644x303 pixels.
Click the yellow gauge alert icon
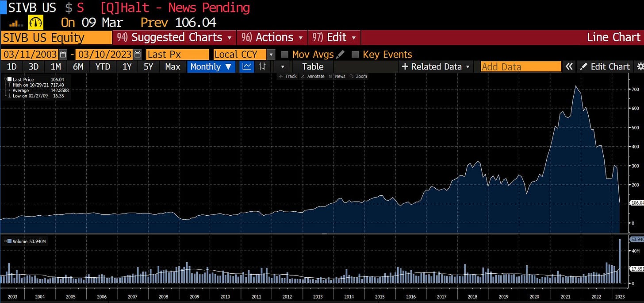pos(35,22)
